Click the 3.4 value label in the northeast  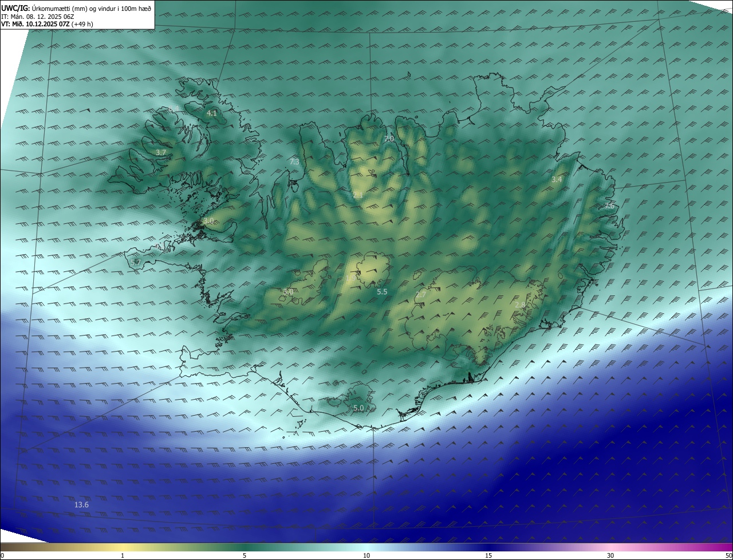(557, 180)
